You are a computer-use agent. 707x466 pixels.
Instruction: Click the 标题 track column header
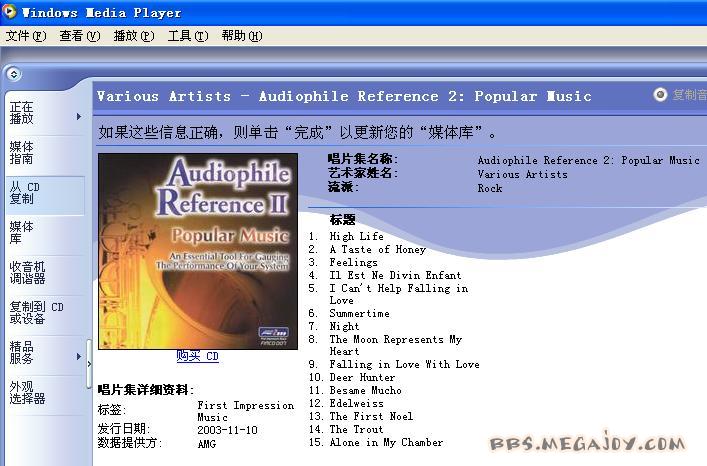(342, 219)
